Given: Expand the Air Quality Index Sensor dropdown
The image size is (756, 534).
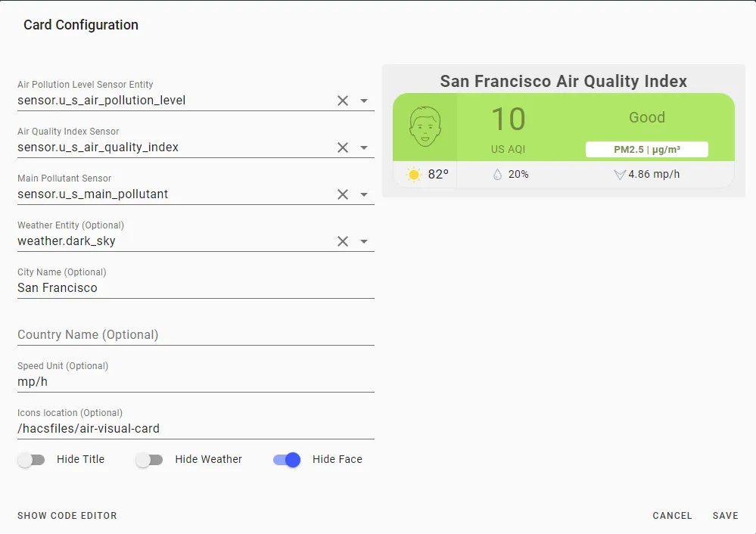Looking at the screenshot, I should point(364,147).
